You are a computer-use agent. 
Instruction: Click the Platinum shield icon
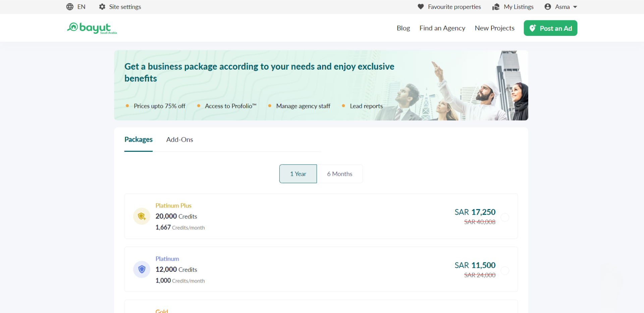pyautogui.click(x=142, y=269)
